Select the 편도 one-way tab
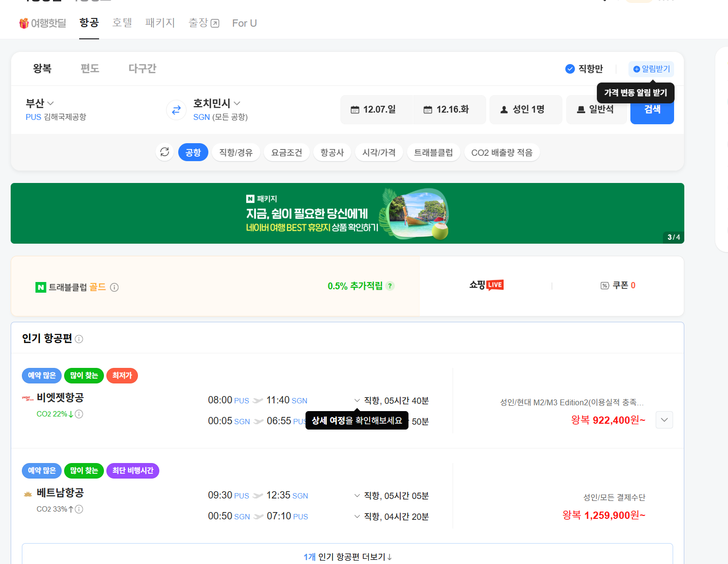 pos(90,68)
